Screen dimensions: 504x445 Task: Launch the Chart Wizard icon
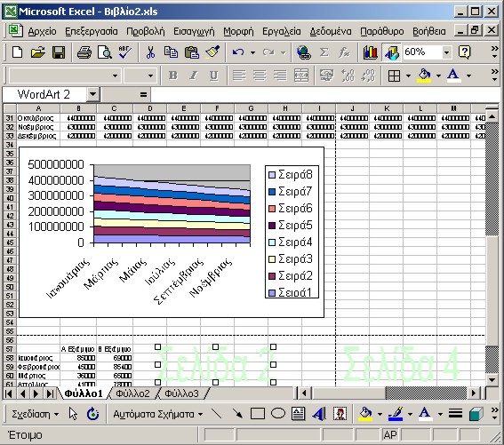(x=370, y=52)
